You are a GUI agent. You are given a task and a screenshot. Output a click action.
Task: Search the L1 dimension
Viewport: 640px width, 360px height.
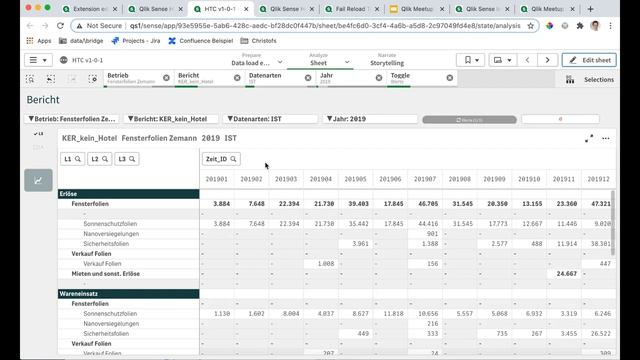(x=73, y=159)
